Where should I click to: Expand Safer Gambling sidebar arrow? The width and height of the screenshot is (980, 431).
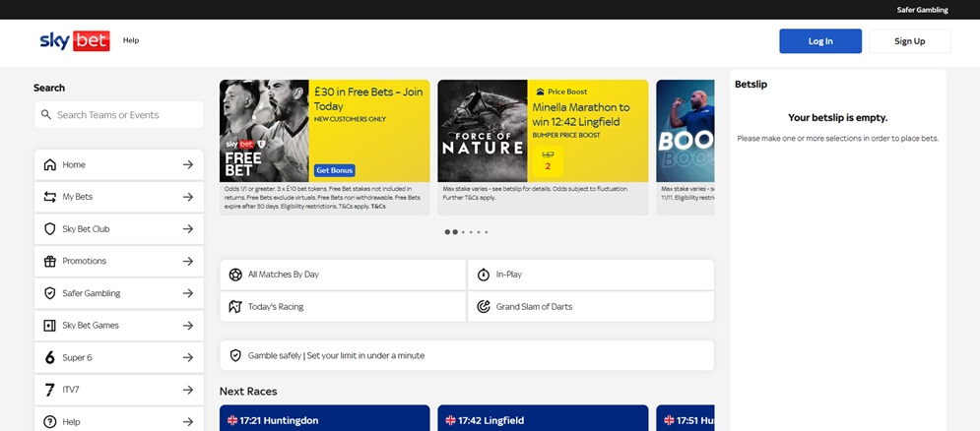187,293
